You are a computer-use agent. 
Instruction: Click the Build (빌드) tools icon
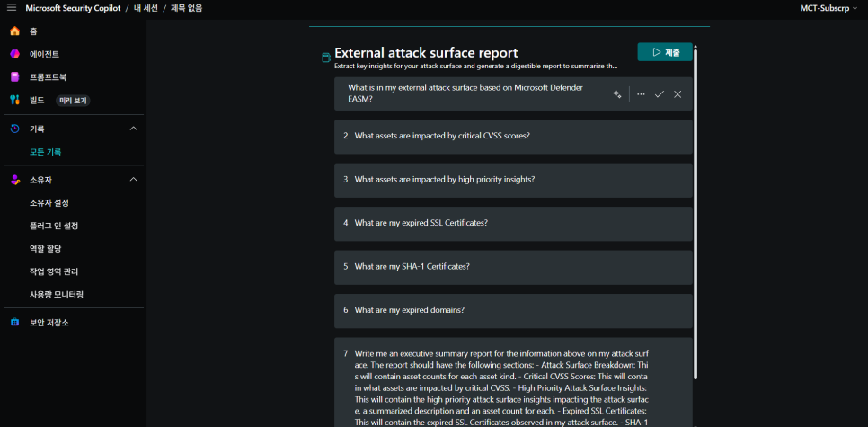pos(15,101)
